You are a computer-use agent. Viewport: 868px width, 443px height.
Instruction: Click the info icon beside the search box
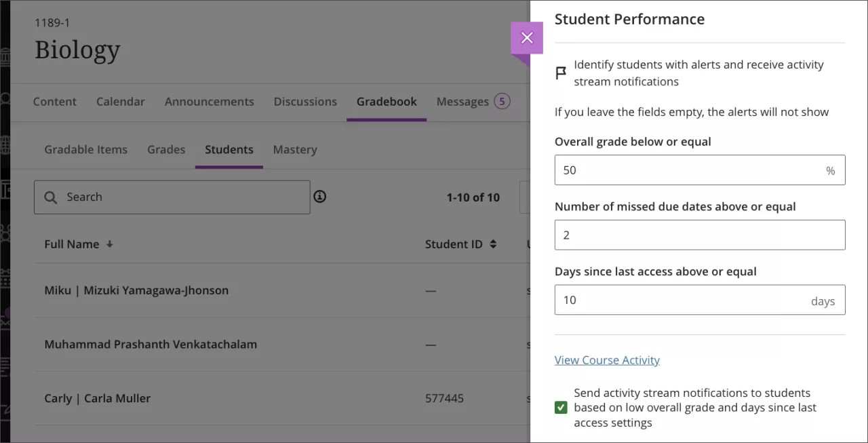coord(319,196)
